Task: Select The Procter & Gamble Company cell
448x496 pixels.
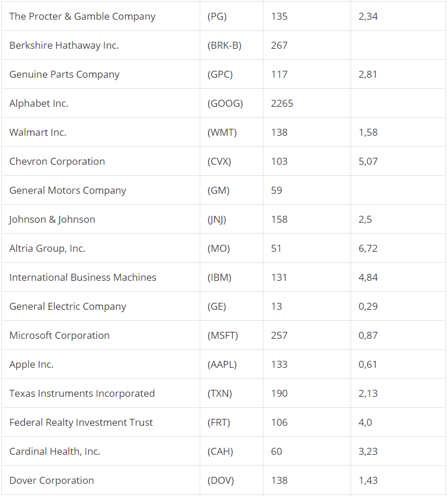Action: (100, 16)
